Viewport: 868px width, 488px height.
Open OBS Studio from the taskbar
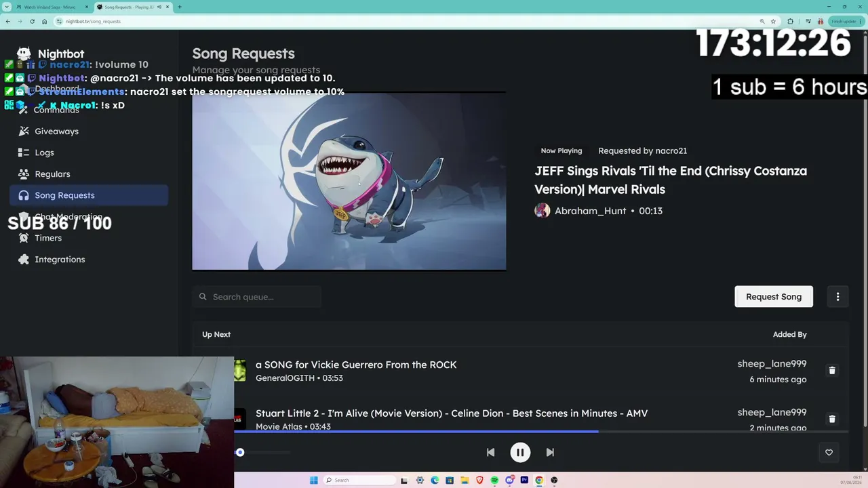[554, 480]
